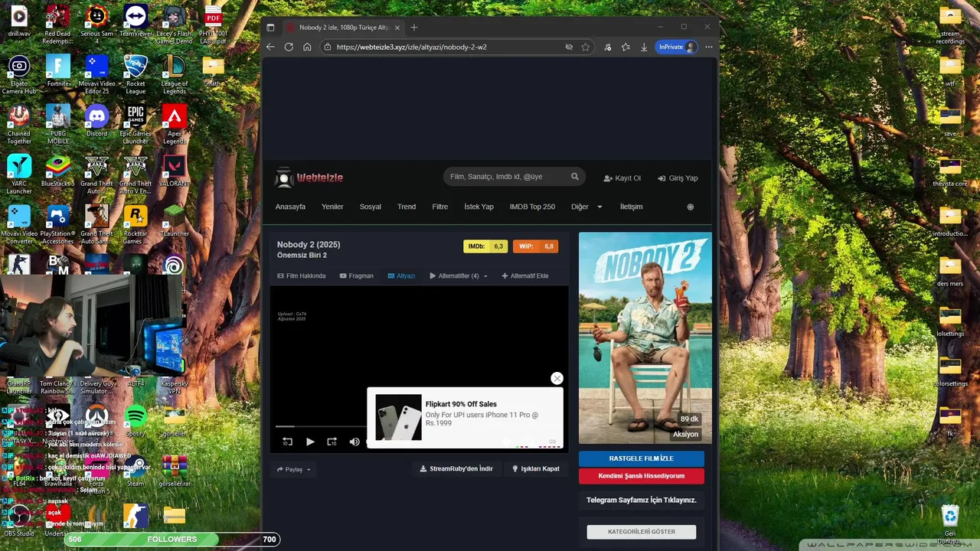Open İletişim menu item
Viewport: 980px width, 551px height.
(x=631, y=207)
